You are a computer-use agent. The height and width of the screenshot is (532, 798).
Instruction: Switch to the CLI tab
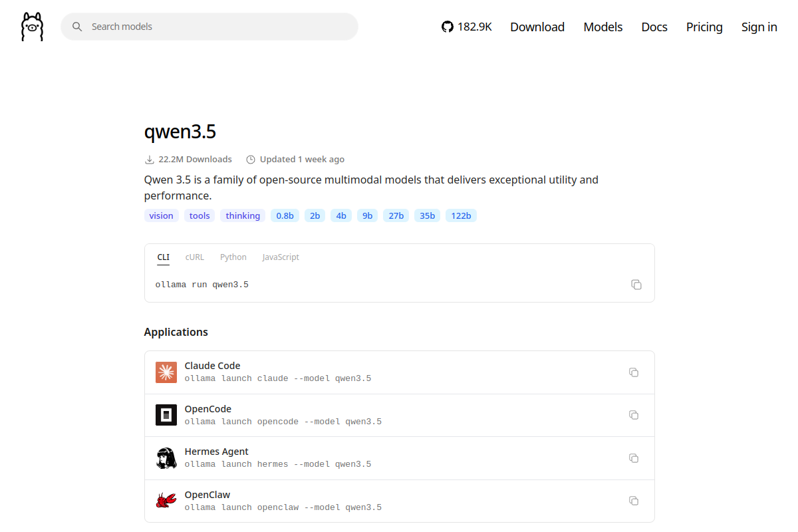pyautogui.click(x=163, y=257)
